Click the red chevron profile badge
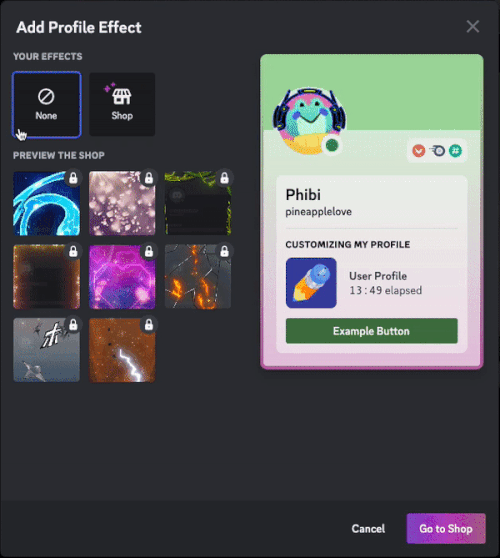The width and height of the screenshot is (500, 558). coord(419,151)
